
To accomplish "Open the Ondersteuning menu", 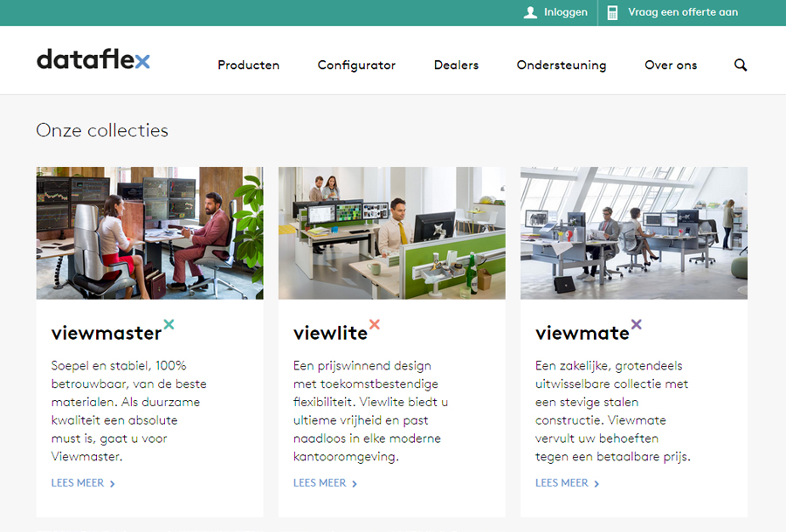I will [562, 66].
